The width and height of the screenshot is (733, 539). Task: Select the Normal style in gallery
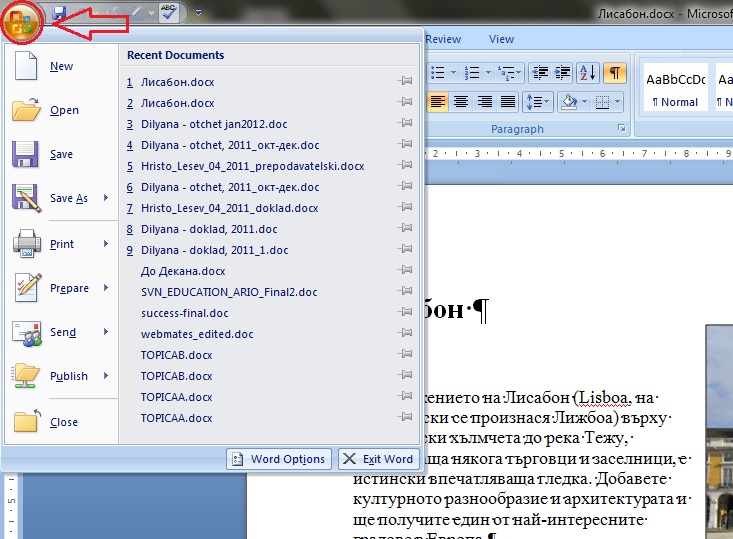click(x=675, y=88)
